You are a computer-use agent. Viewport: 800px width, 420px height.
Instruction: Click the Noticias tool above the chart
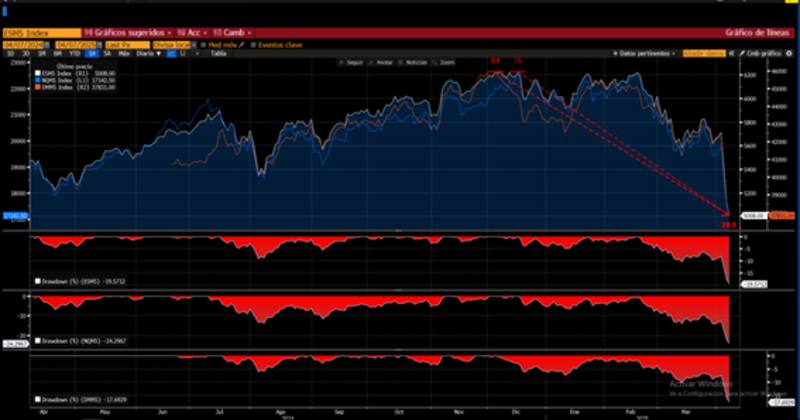pyautogui.click(x=413, y=62)
